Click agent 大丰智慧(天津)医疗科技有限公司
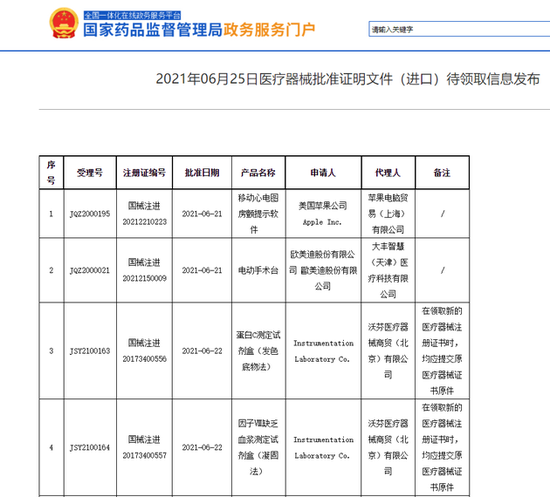 388,270
